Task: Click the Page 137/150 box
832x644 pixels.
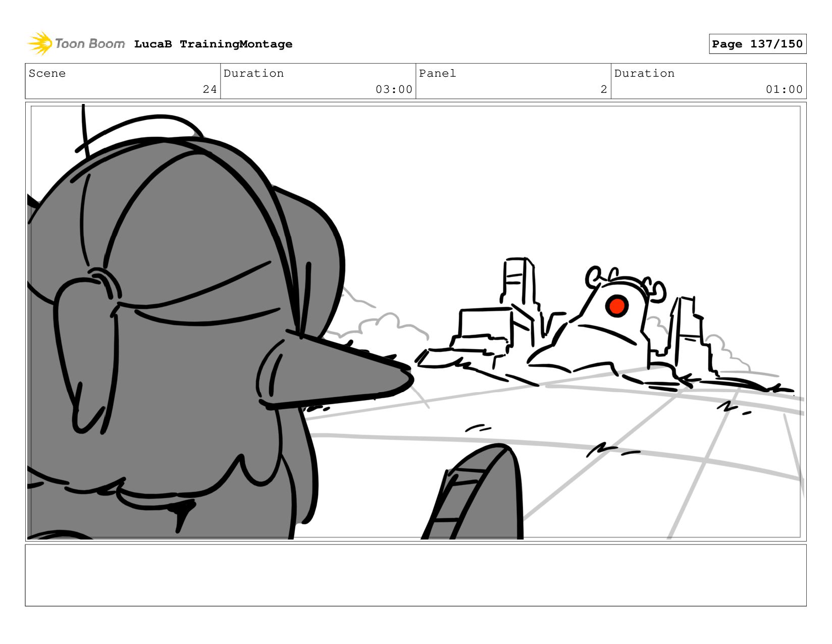Action: (x=757, y=44)
